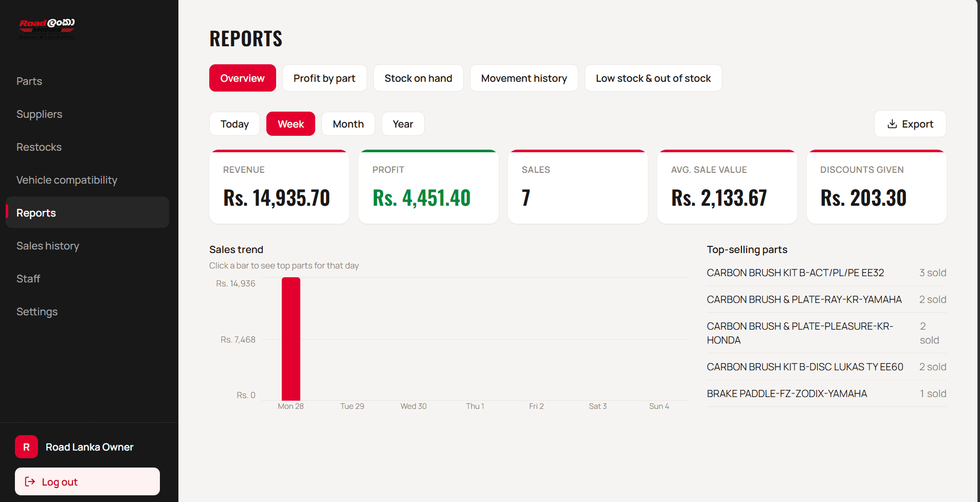
Task: Click CARBON BRUSH & PLATE-PLEASURE-KR-HONDA row
Action: pyautogui.click(x=827, y=333)
